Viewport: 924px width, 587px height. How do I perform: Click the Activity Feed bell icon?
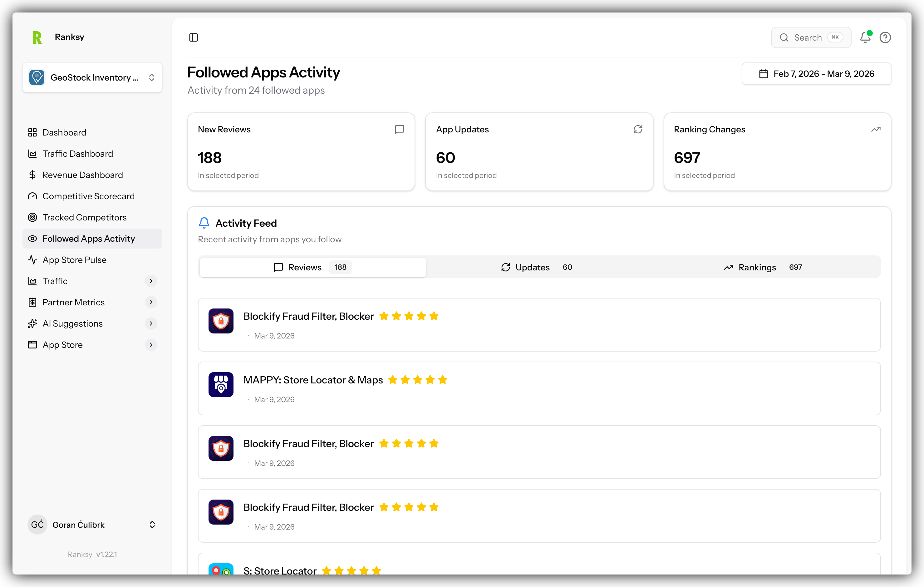[204, 223]
